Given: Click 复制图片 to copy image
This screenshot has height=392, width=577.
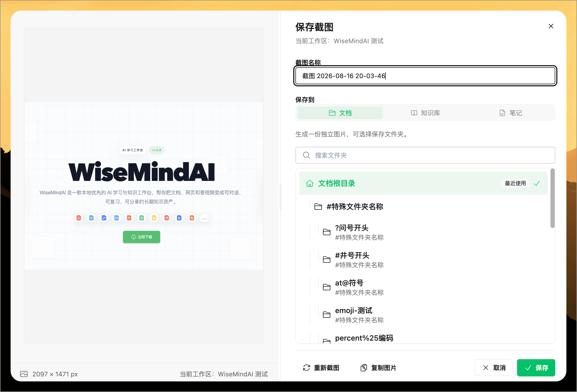Looking at the screenshot, I should 378,368.
